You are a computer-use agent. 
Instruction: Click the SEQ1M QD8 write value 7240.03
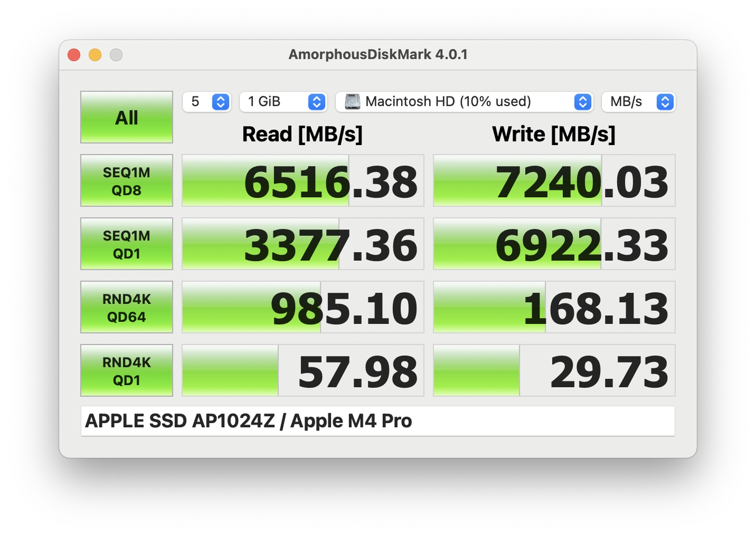pos(554,180)
